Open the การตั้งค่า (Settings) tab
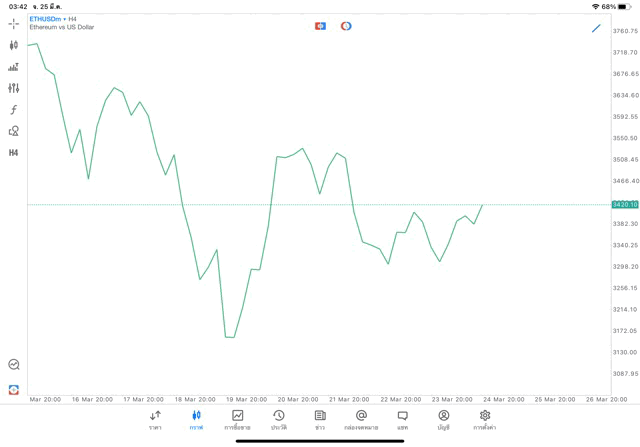This screenshot has height=447, width=640. tap(485, 420)
